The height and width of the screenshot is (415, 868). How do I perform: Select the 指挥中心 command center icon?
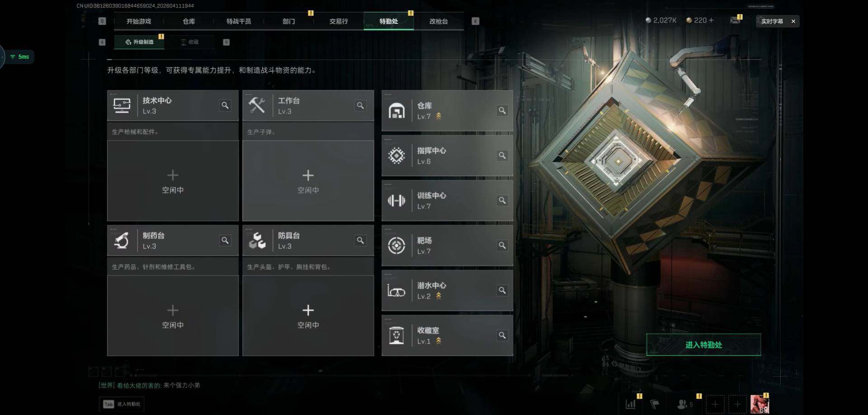tap(396, 156)
